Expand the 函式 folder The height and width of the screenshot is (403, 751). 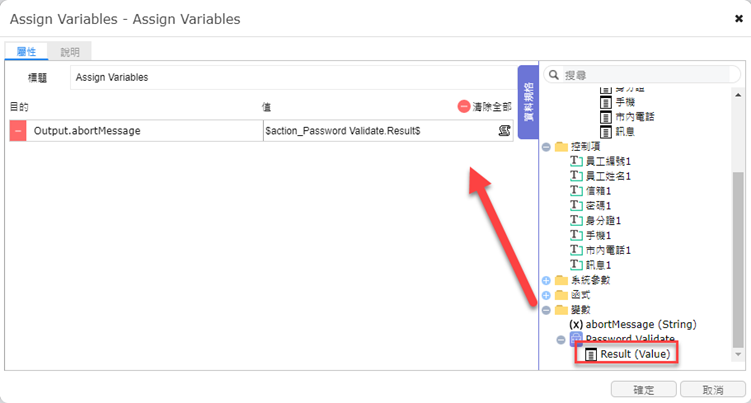pos(546,295)
